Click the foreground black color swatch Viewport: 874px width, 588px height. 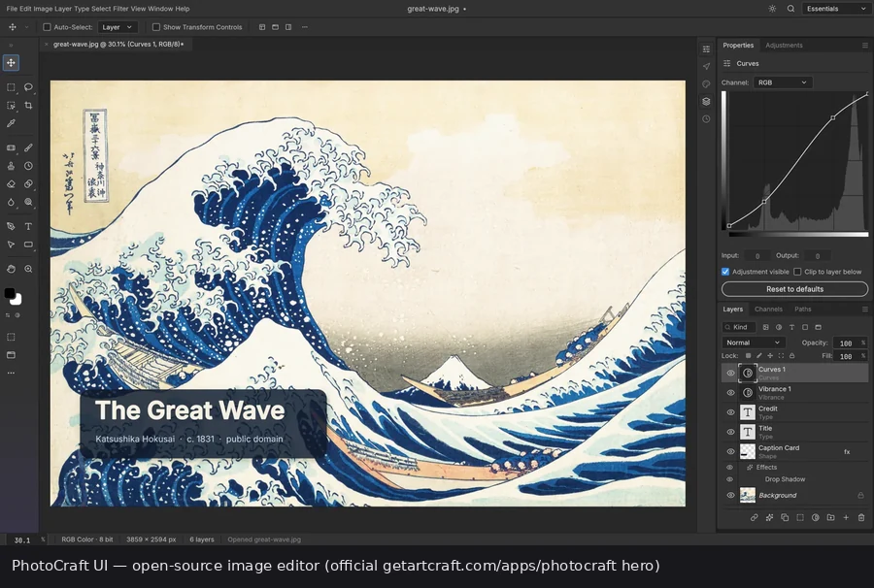(x=9, y=293)
